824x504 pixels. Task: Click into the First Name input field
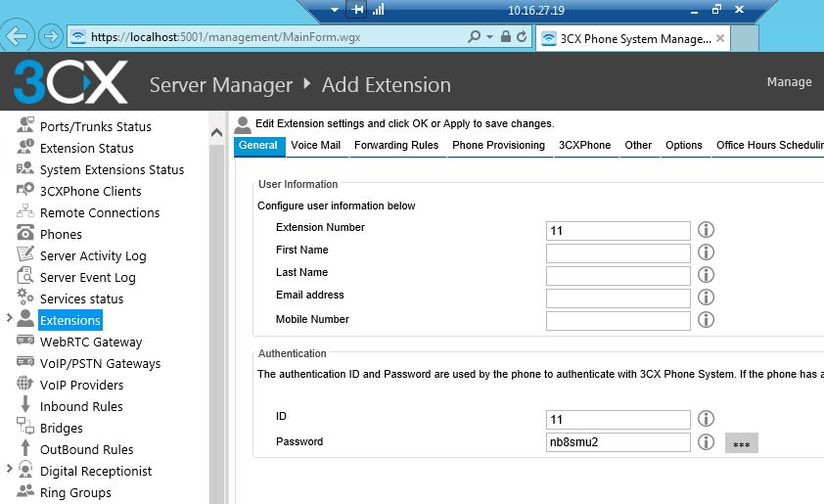tap(618, 253)
